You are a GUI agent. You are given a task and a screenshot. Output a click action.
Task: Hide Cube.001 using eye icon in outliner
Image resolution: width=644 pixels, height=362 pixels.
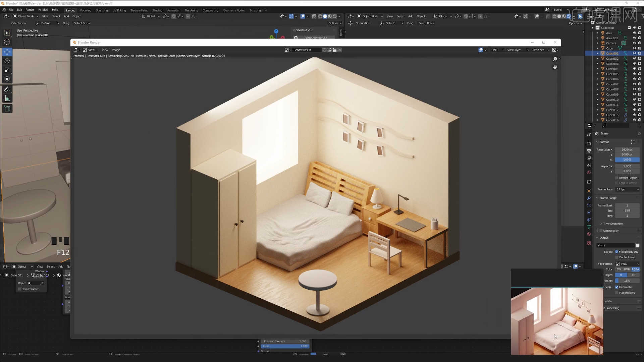[634, 53]
